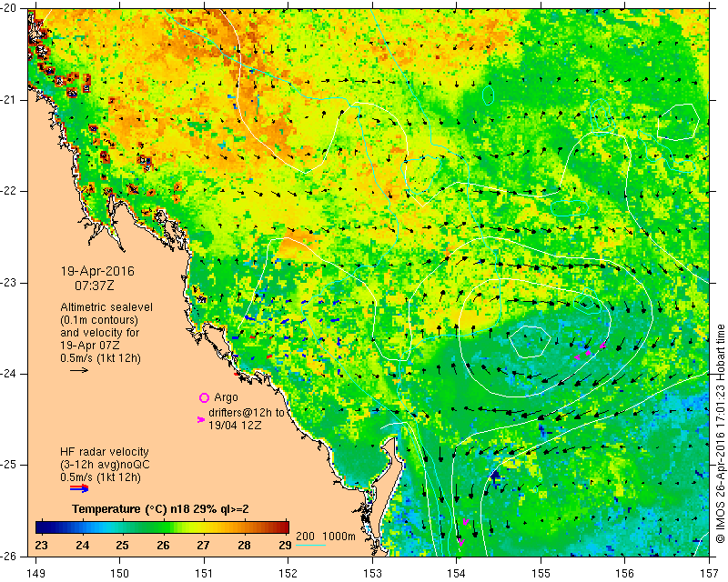728x582 pixels.
Task: Click the longitude axis label 151
Action: click(204, 574)
